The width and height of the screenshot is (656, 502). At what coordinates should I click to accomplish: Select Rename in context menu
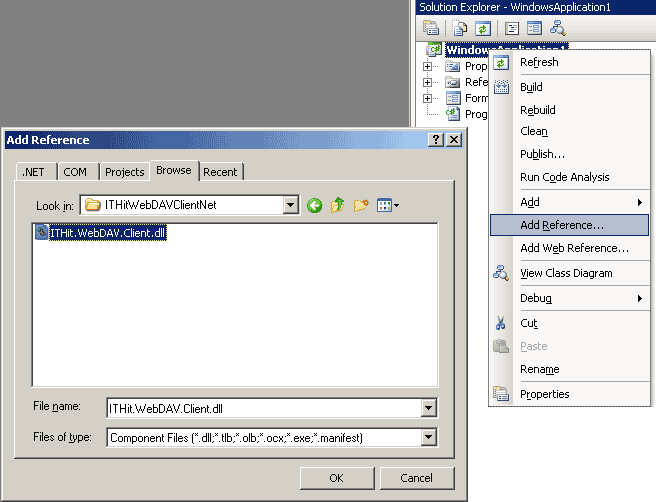click(x=569, y=369)
